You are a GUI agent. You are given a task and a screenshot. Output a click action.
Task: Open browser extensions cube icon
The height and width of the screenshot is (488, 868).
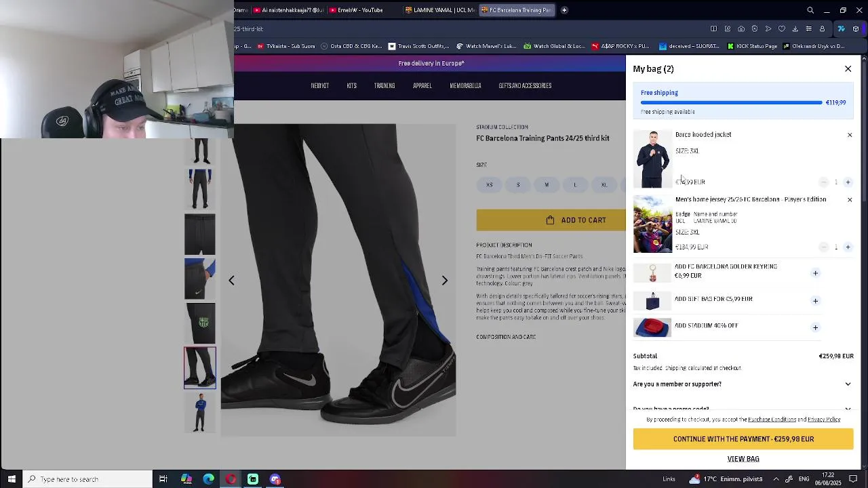click(x=856, y=29)
